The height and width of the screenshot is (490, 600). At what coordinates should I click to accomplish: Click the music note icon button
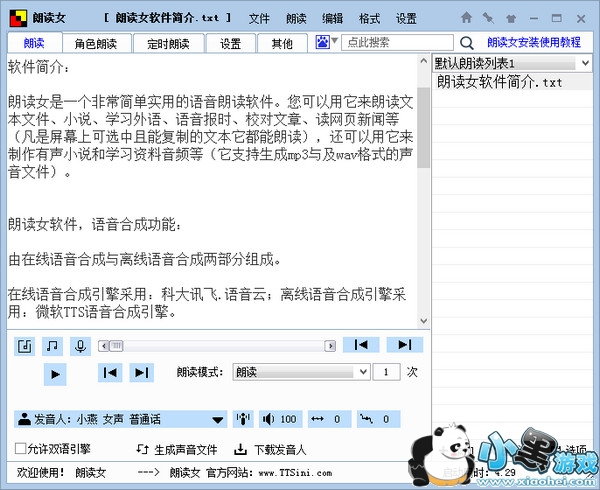[x=52, y=346]
